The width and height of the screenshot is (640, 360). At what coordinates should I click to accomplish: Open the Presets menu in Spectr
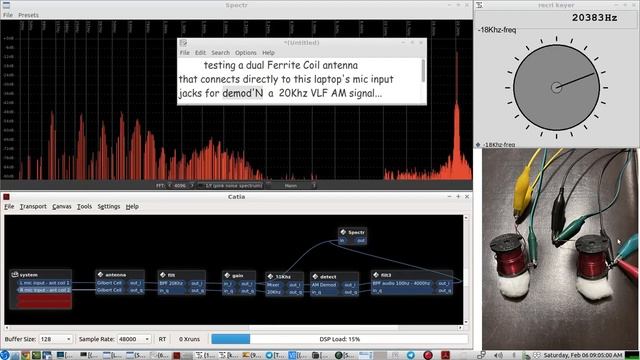29,15
